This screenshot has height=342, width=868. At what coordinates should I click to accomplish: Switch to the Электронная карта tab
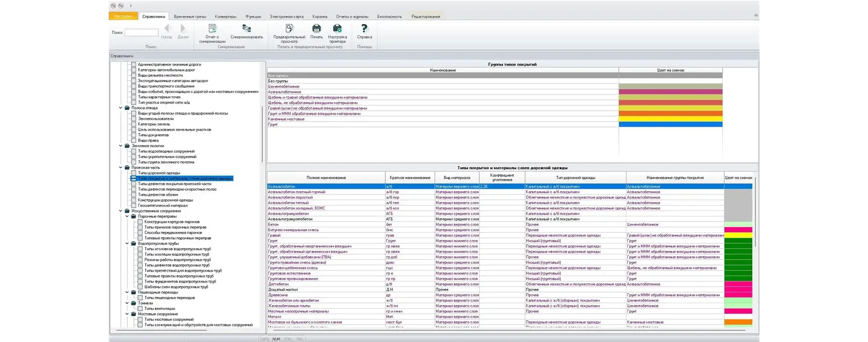coord(286,17)
